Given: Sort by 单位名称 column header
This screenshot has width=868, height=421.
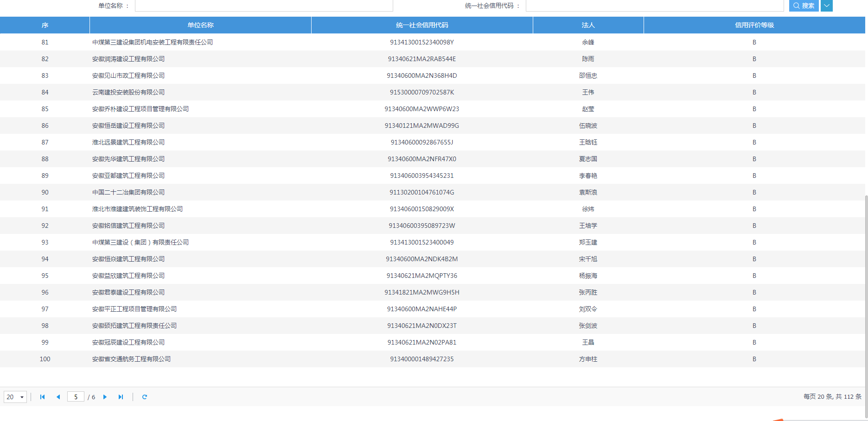Looking at the screenshot, I should [x=200, y=25].
